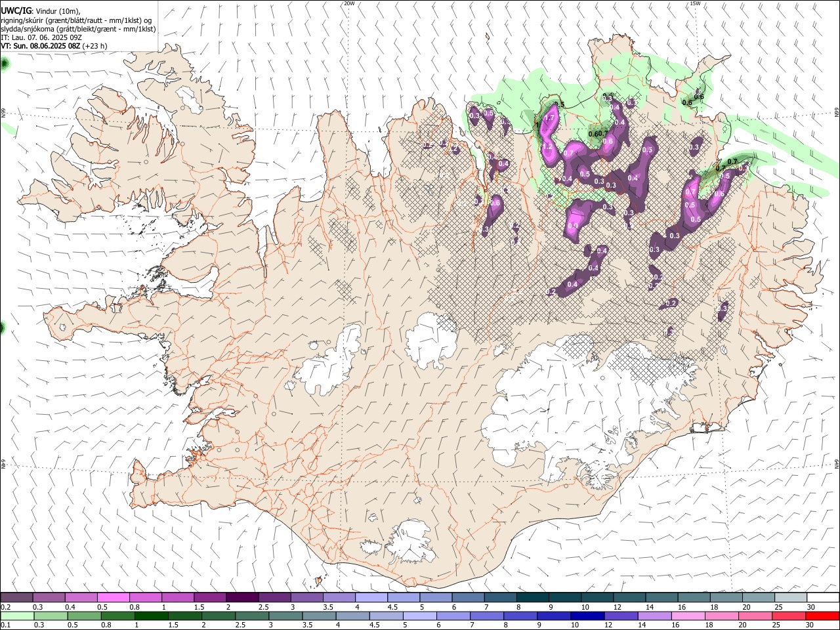Screen dimensions: 840x630
Task: Select darkest purple snow swatch between 2 and 2.5
Action: [x=242, y=598]
